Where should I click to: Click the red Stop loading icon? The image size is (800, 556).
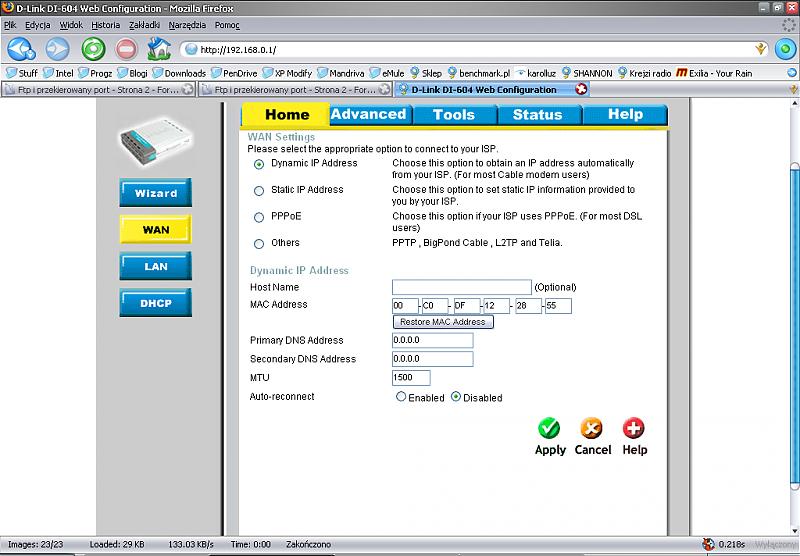126,49
